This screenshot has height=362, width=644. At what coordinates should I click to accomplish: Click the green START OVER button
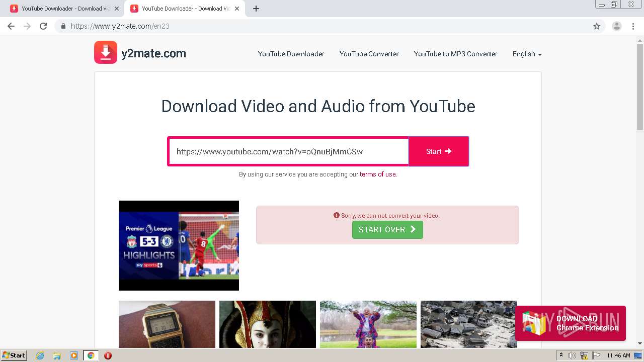(387, 229)
